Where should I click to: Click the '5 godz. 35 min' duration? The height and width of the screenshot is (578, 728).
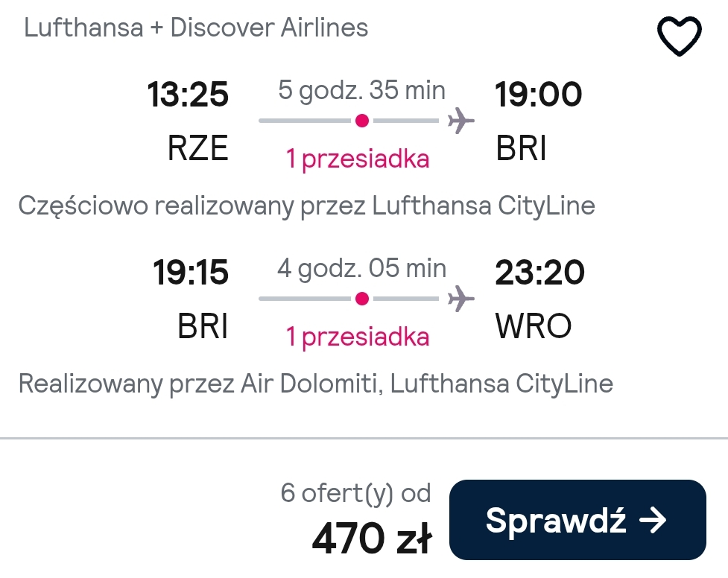click(361, 90)
